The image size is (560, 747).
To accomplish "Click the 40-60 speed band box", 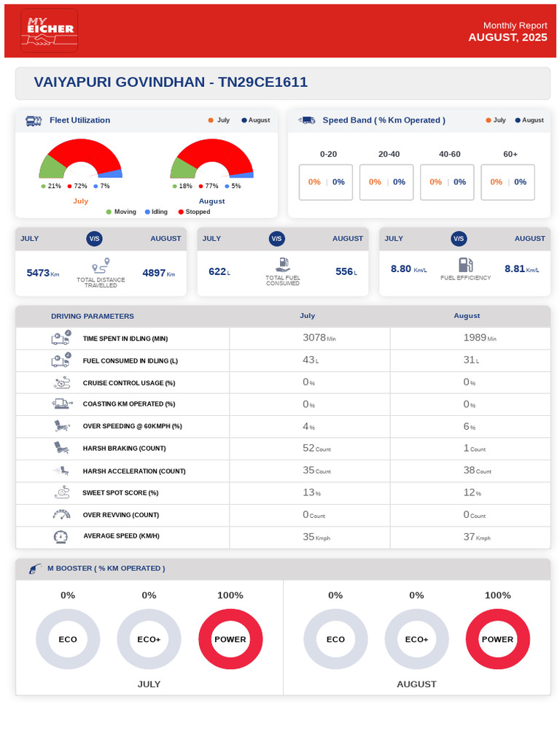I will [x=447, y=182].
